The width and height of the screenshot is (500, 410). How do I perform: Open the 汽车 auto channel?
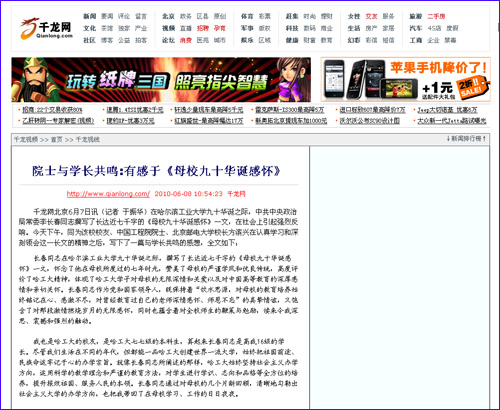click(416, 28)
